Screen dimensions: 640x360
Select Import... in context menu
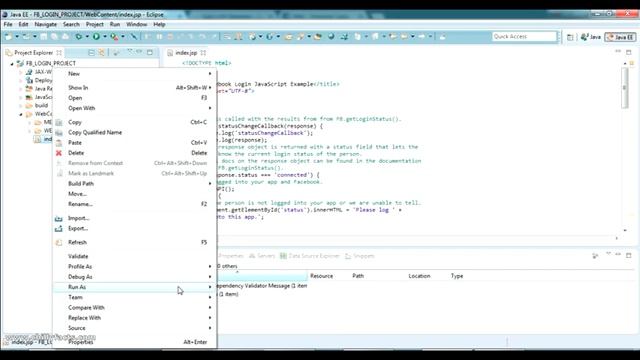click(x=135, y=218)
